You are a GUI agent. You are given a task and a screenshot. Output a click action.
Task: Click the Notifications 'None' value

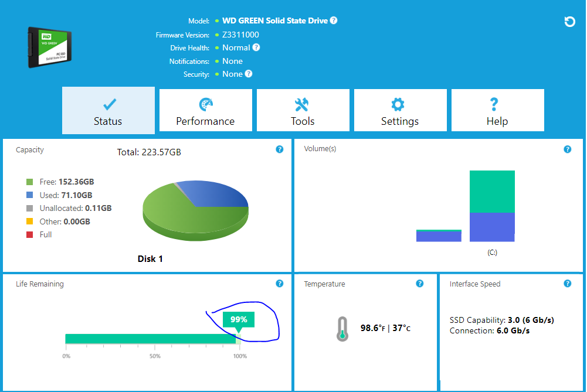[232, 61]
